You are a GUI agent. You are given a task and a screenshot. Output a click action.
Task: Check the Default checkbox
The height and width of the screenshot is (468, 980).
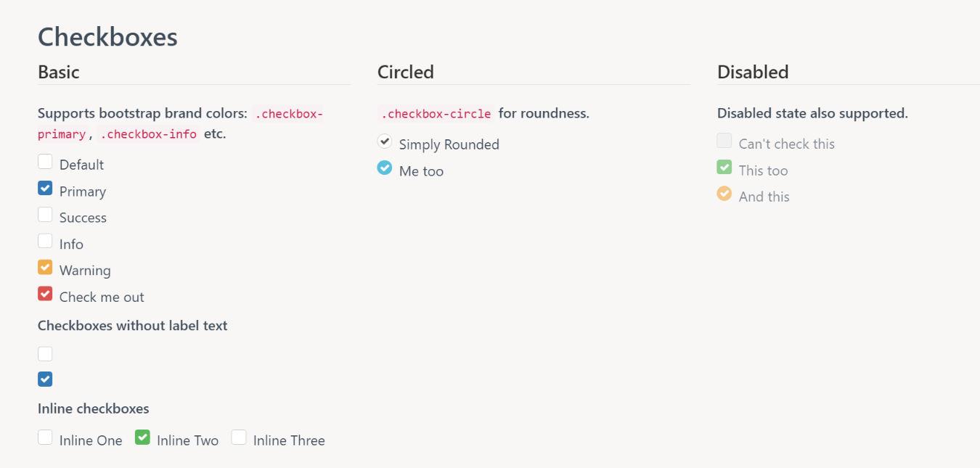[x=45, y=162]
